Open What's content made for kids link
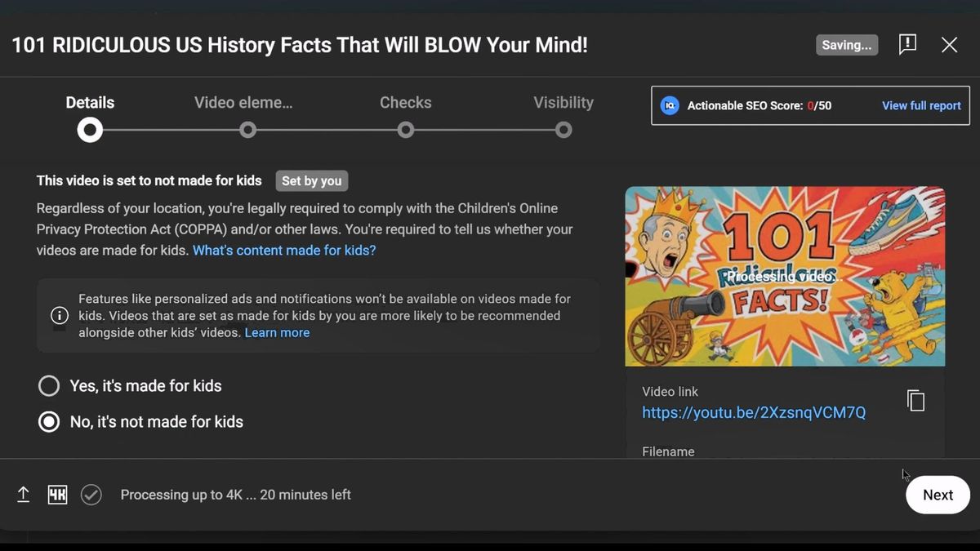 (284, 251)
